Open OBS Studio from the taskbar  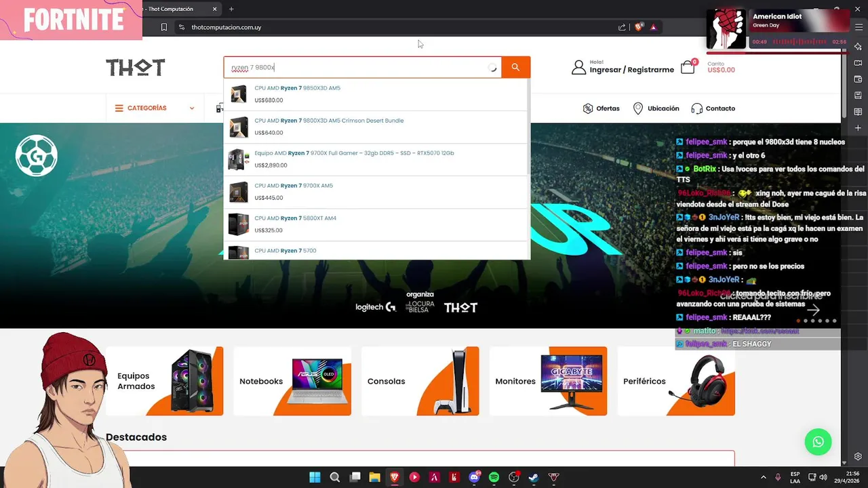tap(514, 477)
